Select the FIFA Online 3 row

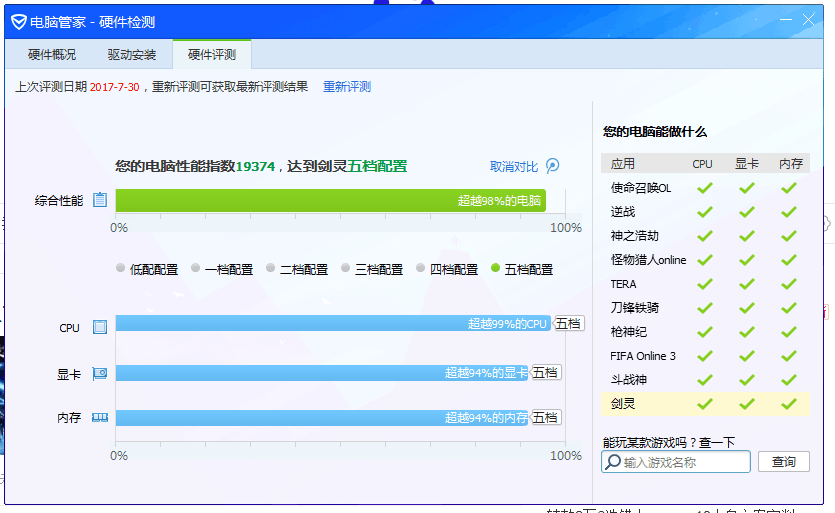point(705,355)
